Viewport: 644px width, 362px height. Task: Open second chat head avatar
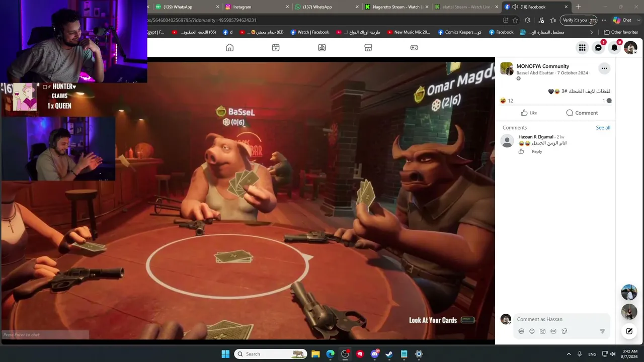(629, 312)
